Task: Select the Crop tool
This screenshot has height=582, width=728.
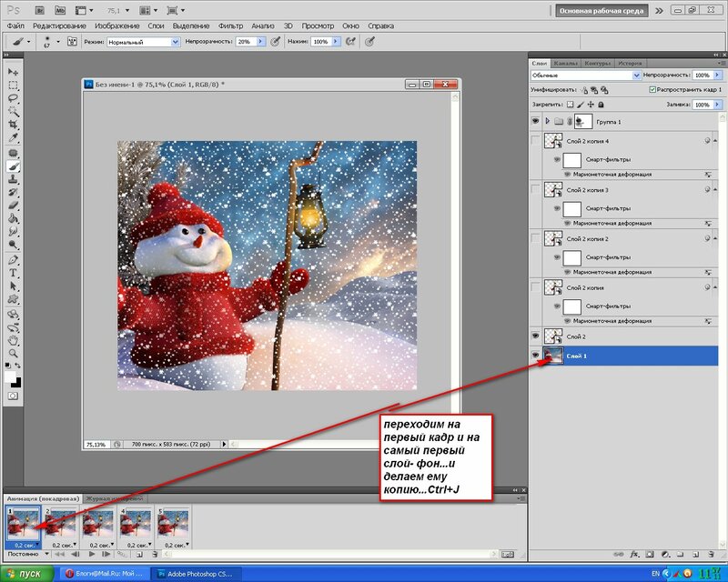Action: point(13,125)
